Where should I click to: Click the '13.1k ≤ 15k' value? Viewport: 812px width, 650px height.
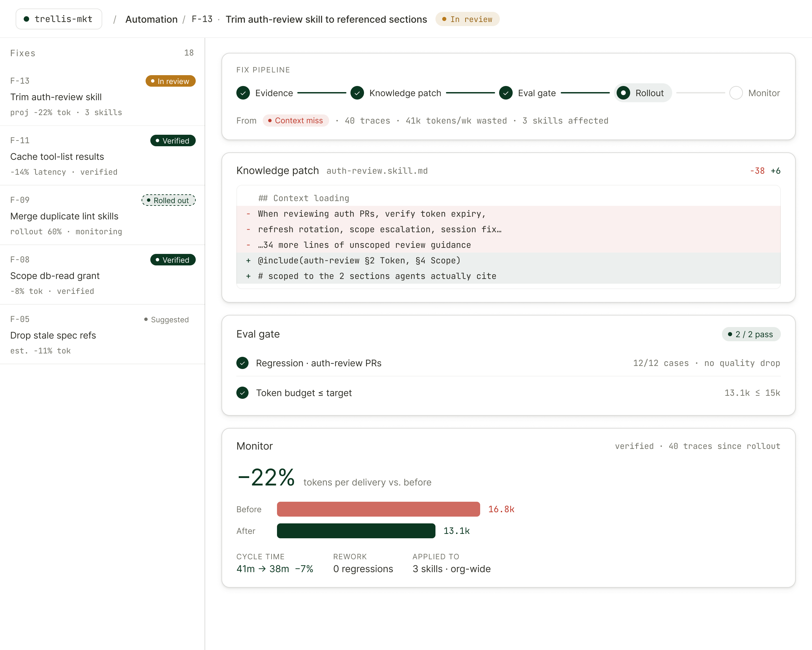point(752,393)
